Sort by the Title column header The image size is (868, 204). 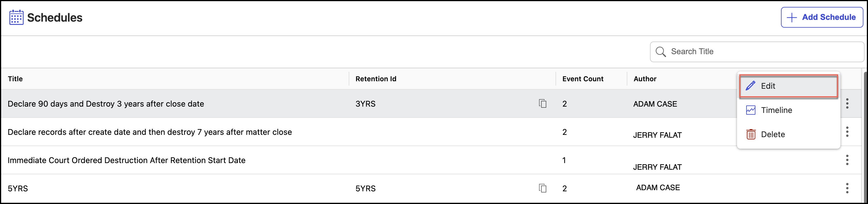(15, 79)
